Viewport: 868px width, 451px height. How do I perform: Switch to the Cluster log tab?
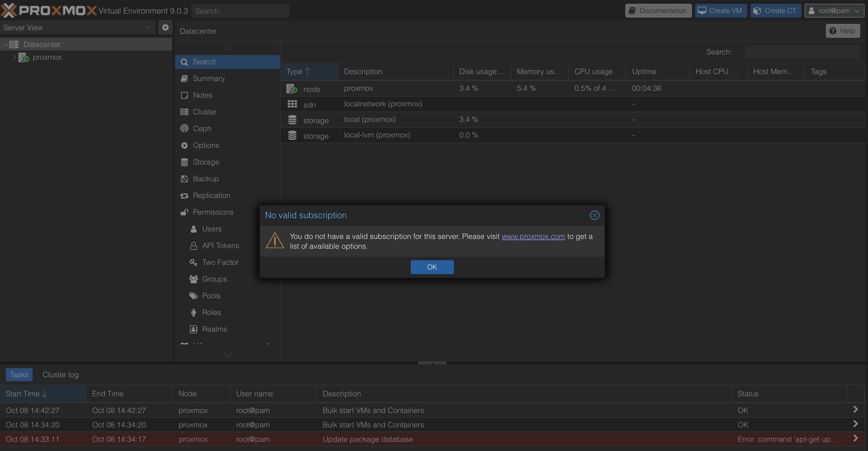[60, 374]
